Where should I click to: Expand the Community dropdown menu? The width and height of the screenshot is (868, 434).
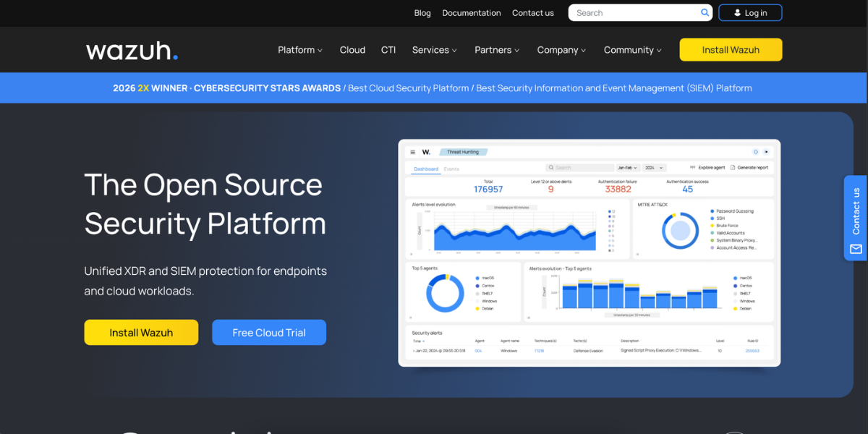[x=633, y=50]
